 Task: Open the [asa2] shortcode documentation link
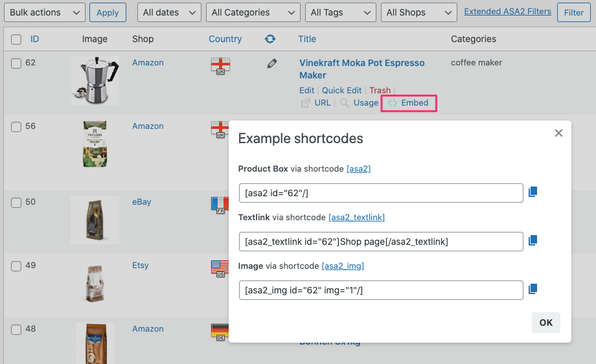pyautogui.click(x=358, y=168)
